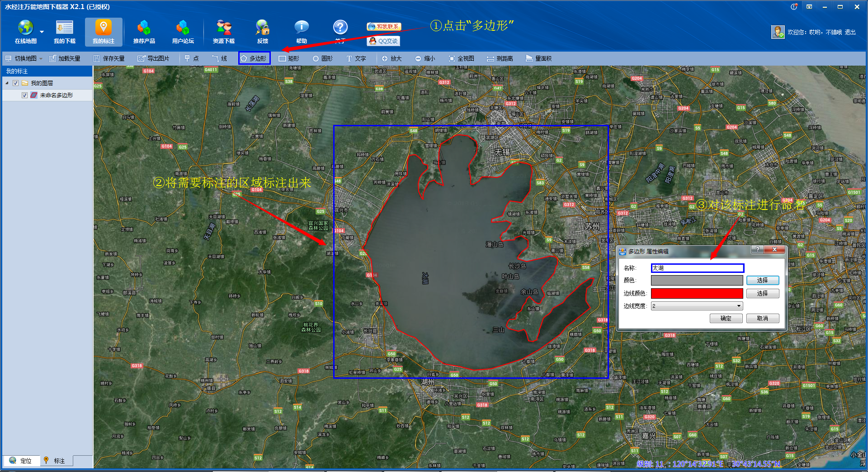The image size is (868, 472).
Task: Open 我的下载 downloads section
Action: click(x=65, y=32)
